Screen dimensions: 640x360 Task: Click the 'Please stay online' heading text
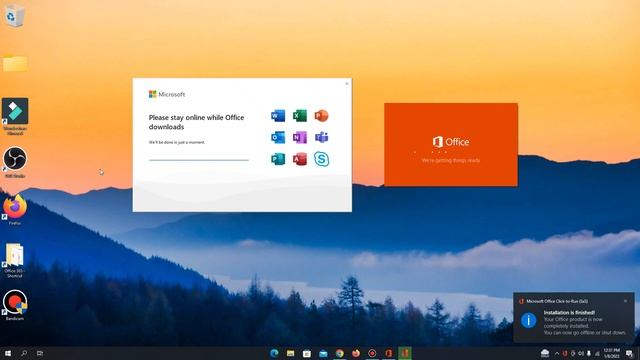tap(196, 122)
